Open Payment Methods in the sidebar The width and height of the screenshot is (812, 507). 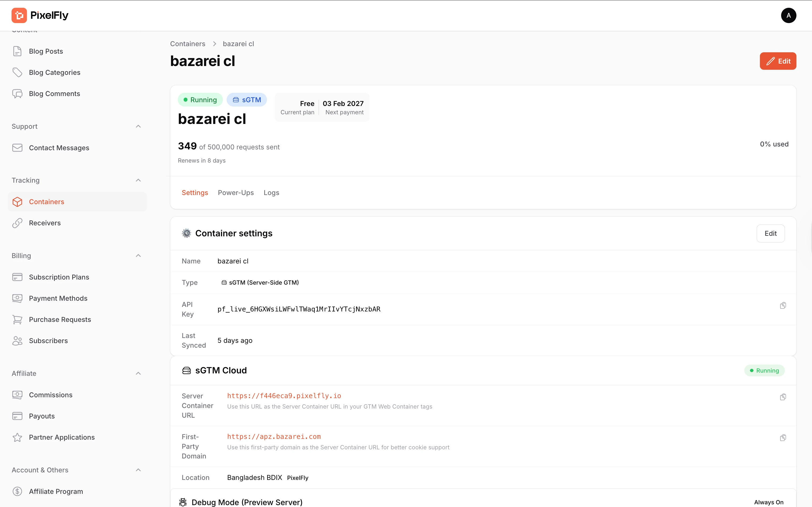[x=58, y=298]
